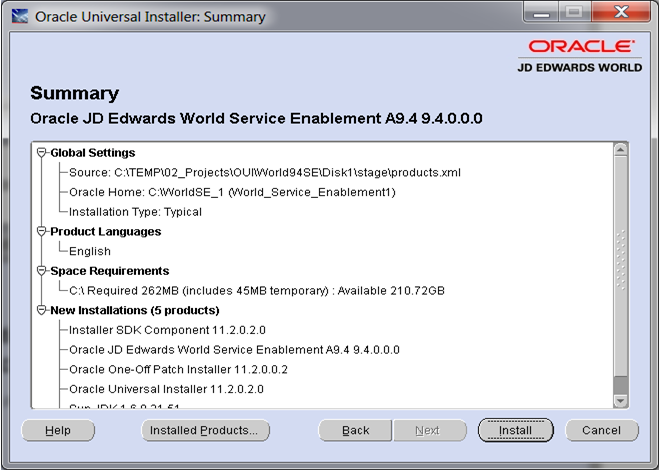Click the Install button

[515, 430]
